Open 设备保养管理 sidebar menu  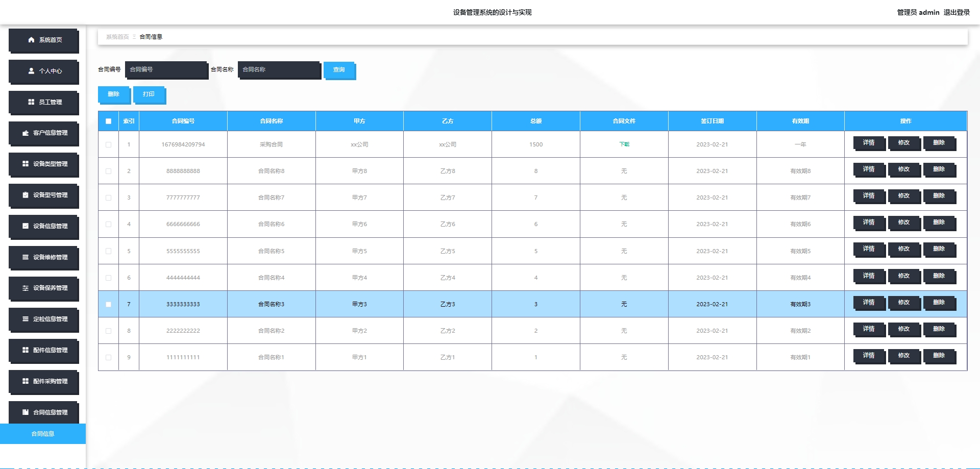coord(44,288)
